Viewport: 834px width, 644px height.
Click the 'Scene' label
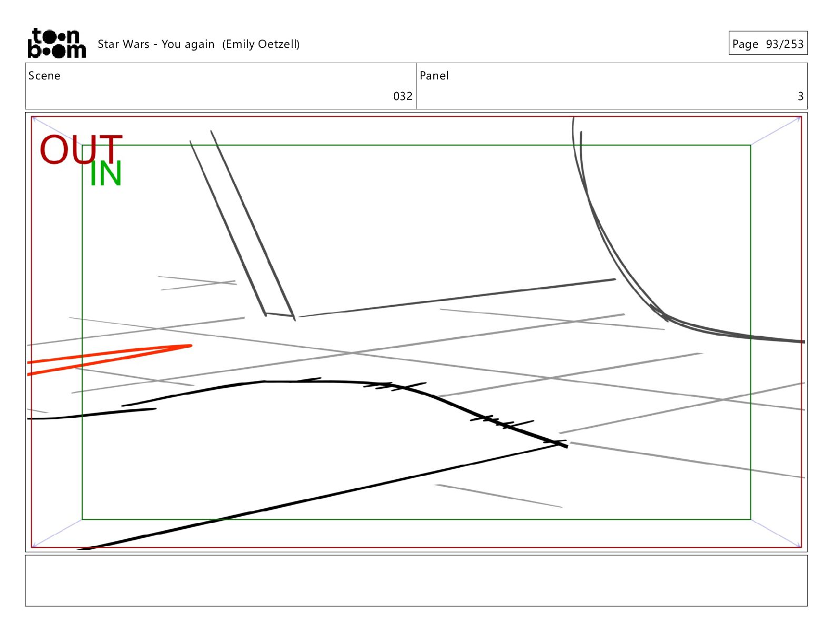click(x=44, y=76)
